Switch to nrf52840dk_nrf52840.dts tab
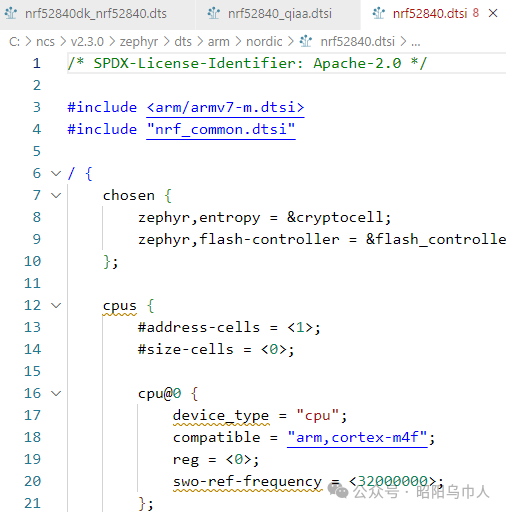This screenshot has height=512, width=506. pyautogui.click(x=96, y=14)
